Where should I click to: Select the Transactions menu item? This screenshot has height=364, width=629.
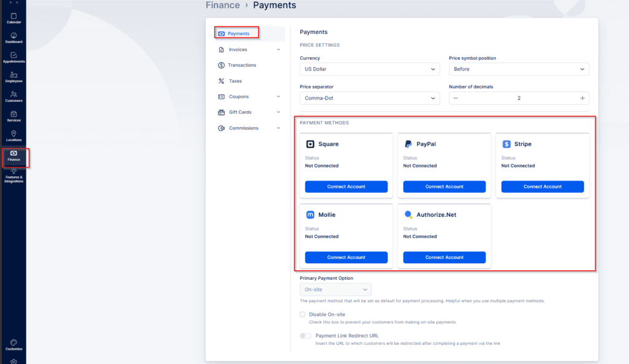coord(249,65)
